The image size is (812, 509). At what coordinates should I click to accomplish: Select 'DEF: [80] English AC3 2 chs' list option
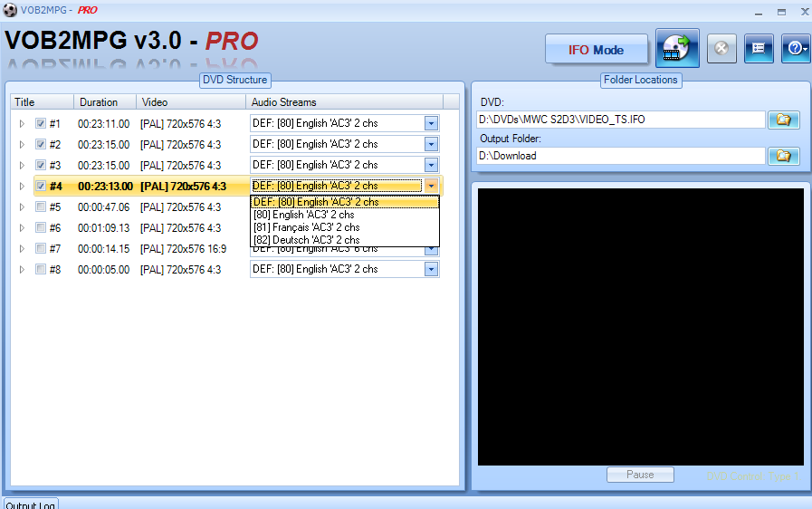pos(344,202)
